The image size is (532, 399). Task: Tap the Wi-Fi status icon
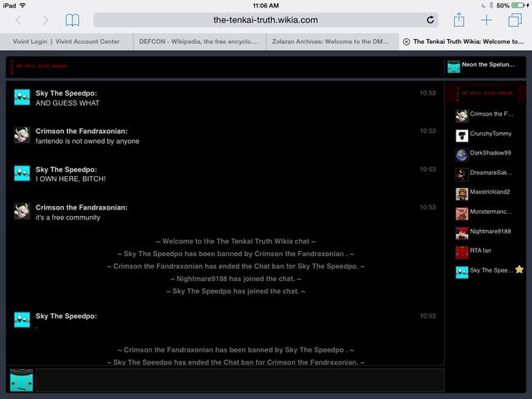(22, 6)
